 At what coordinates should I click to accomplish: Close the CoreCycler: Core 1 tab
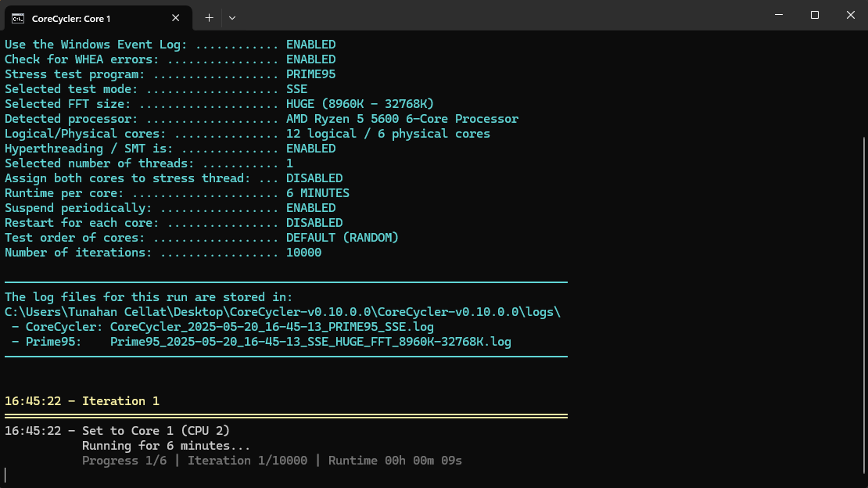click(x=175, y=18)
